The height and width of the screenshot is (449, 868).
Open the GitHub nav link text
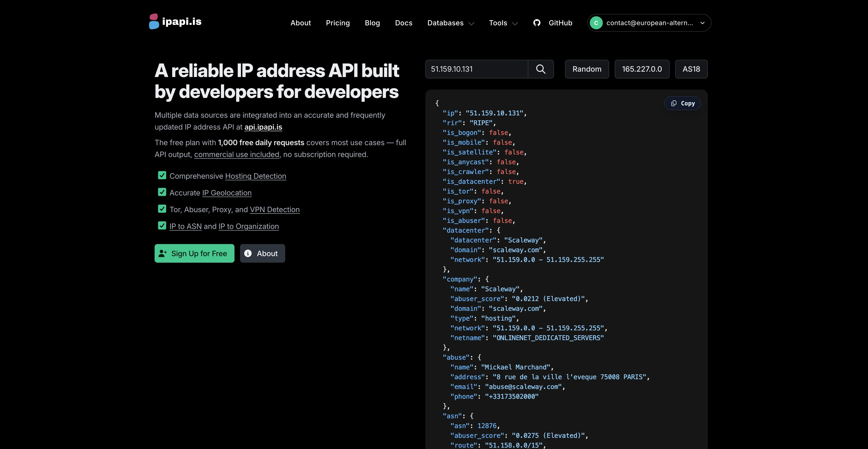tap(560, 23)
